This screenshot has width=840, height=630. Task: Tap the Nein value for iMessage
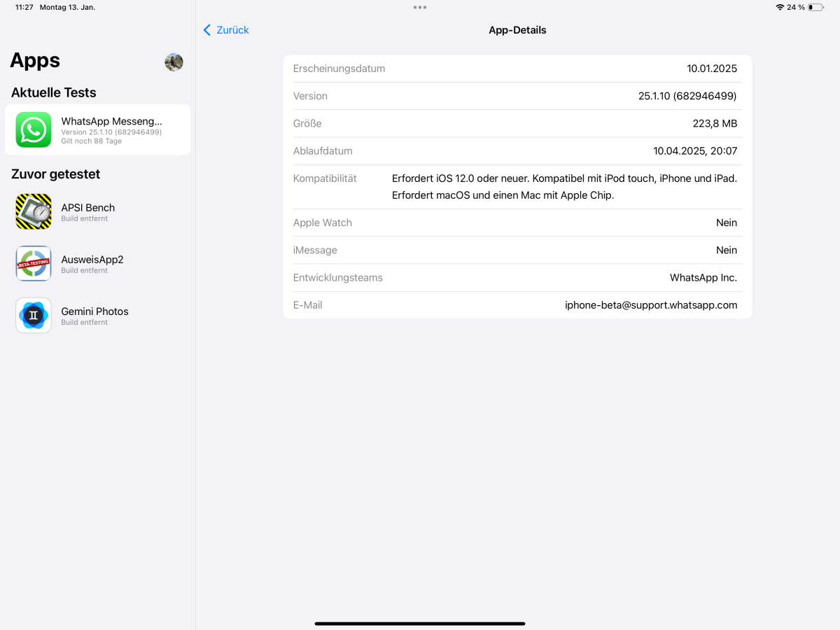pyautogui.click(x=727, y=250)
